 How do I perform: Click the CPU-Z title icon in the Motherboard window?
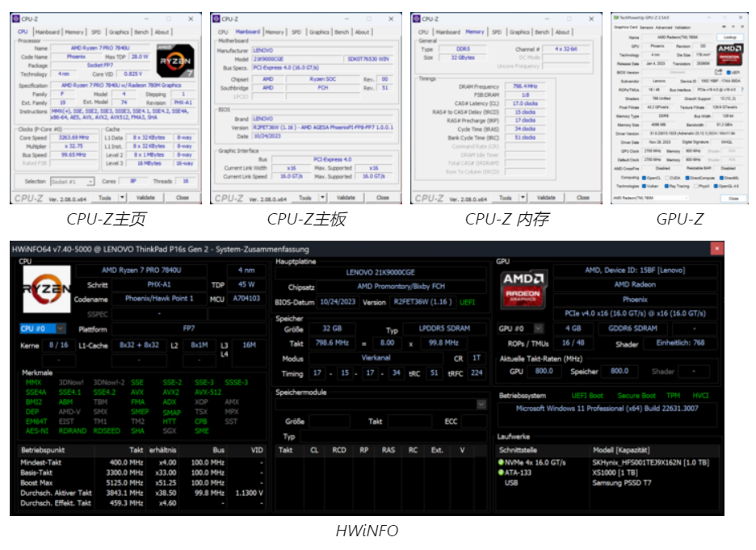[216, 19]
